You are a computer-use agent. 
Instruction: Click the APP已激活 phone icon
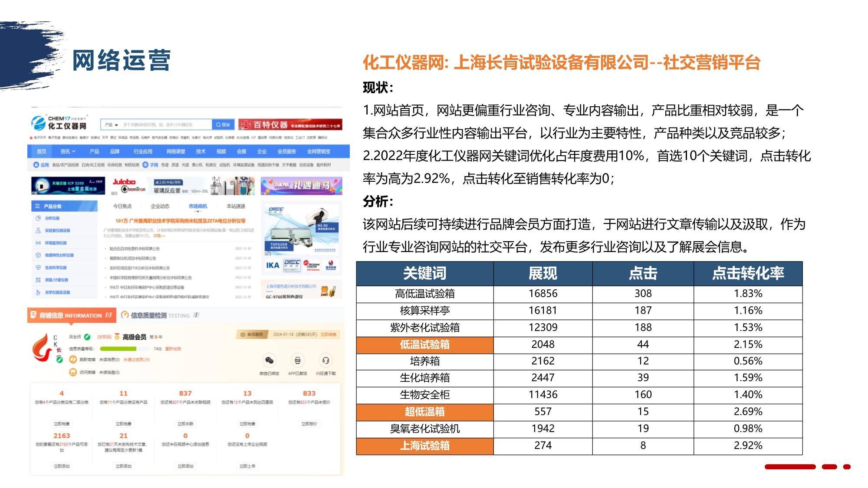pyautogui.click(x=297, y=360)
